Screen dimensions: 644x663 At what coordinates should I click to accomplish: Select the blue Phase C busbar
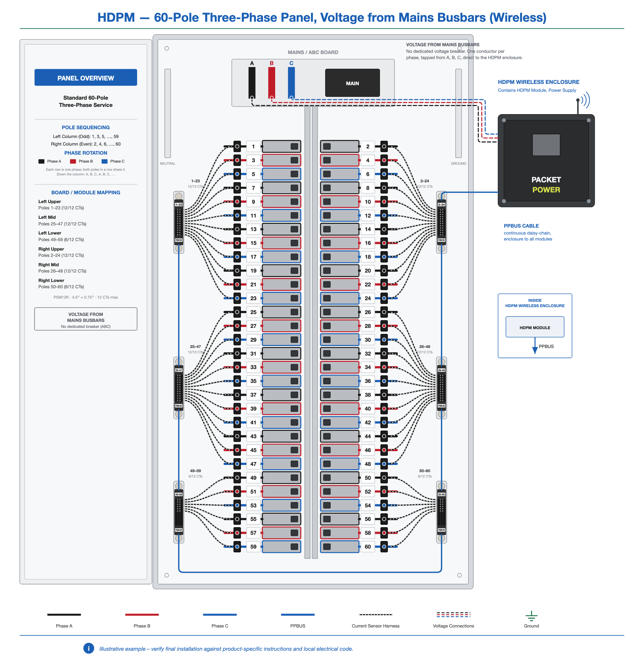point(291,83)
